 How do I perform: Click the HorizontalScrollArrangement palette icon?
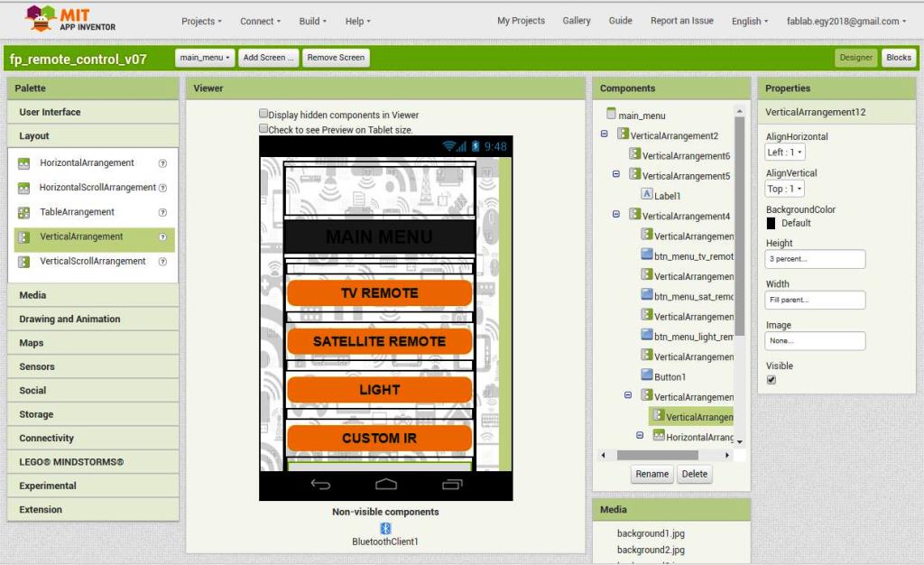24,188
